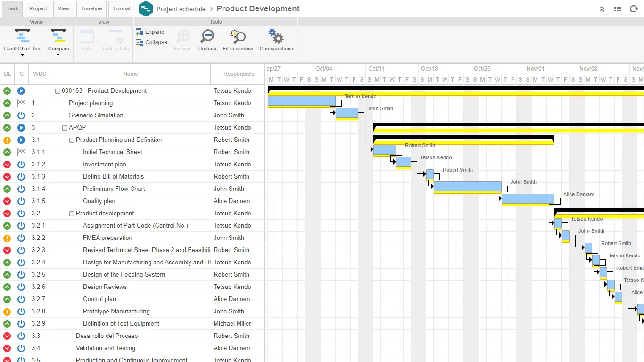
Task: Select the Gantt Chart Tool icon
Action: point(22,37)
